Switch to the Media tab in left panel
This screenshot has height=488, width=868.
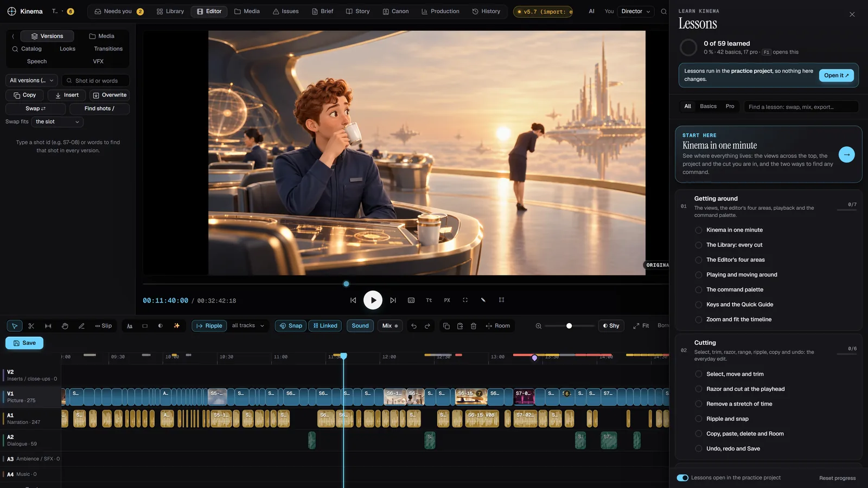coord(101,36)
